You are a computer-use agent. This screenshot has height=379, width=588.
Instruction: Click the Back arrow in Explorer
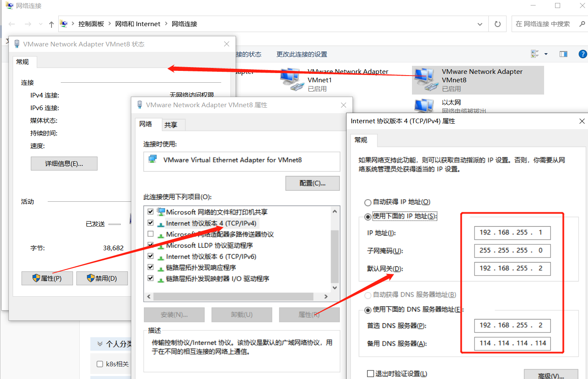tap(12, 24)
